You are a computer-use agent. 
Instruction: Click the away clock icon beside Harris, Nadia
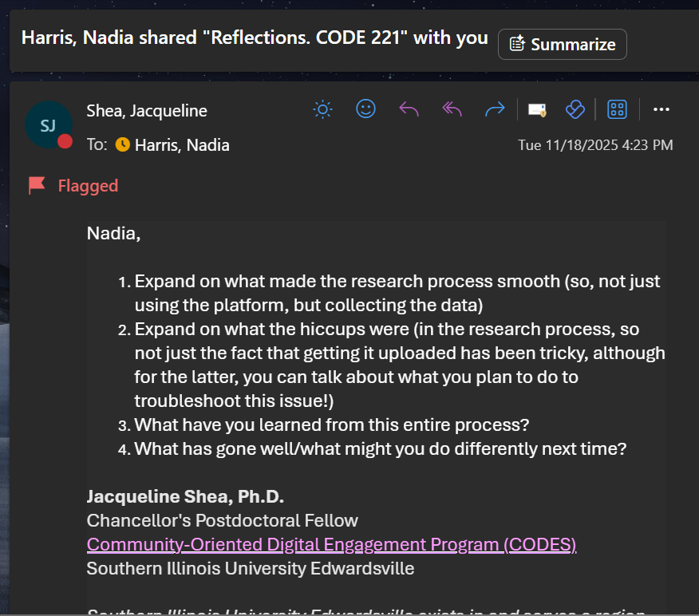click(x=122, y=145)
